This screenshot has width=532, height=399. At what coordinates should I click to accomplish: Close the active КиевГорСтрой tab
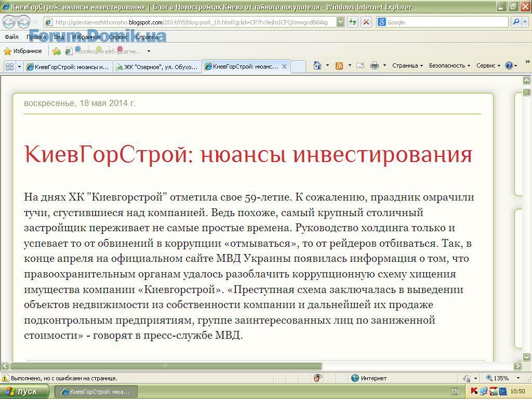(284, 66)
